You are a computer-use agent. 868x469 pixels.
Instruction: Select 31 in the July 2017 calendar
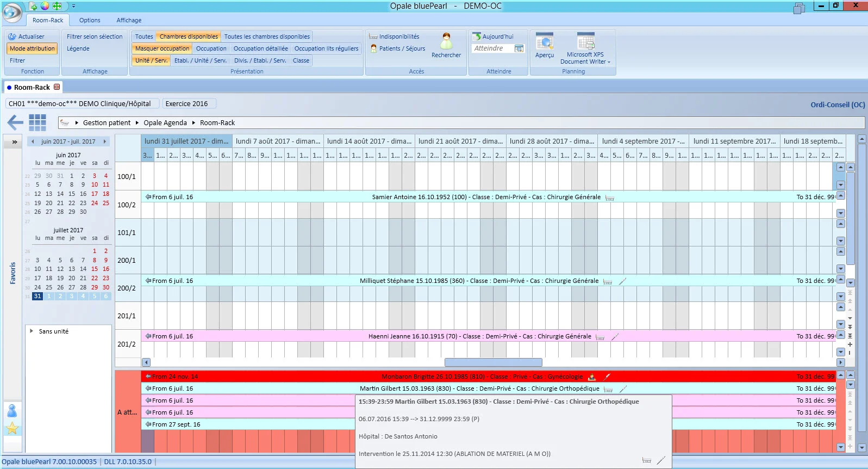(37, 296)
